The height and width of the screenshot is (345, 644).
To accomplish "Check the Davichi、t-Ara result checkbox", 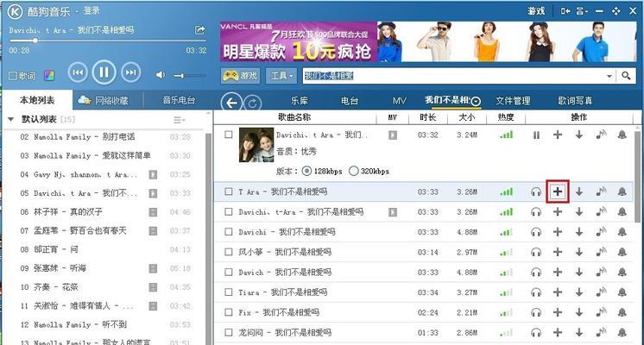I will click(229, 211).
